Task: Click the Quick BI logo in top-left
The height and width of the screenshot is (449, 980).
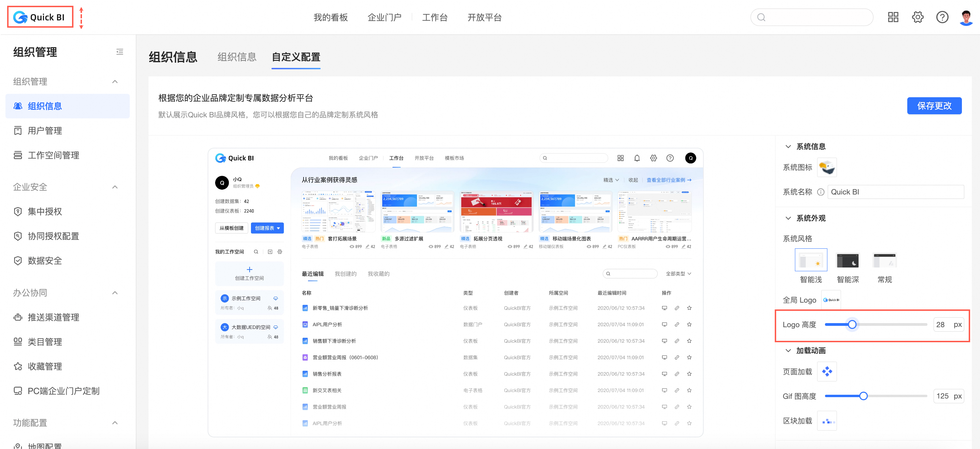Action: pyautogui.click(x=39, y=17)
